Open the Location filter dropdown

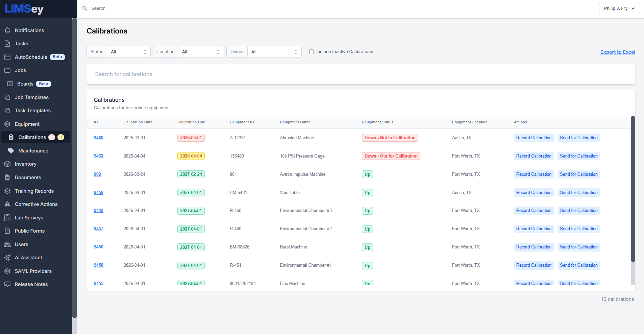tap(201, 52)
